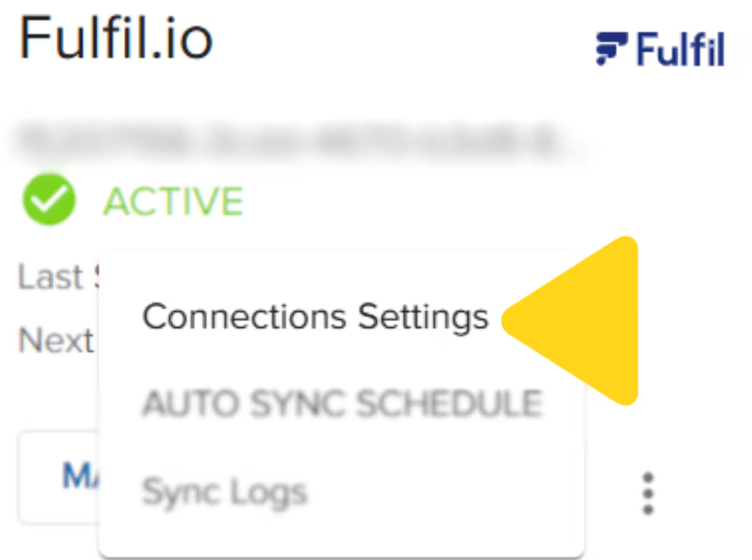Collapse the open connections context menu

tap(648, 493)
